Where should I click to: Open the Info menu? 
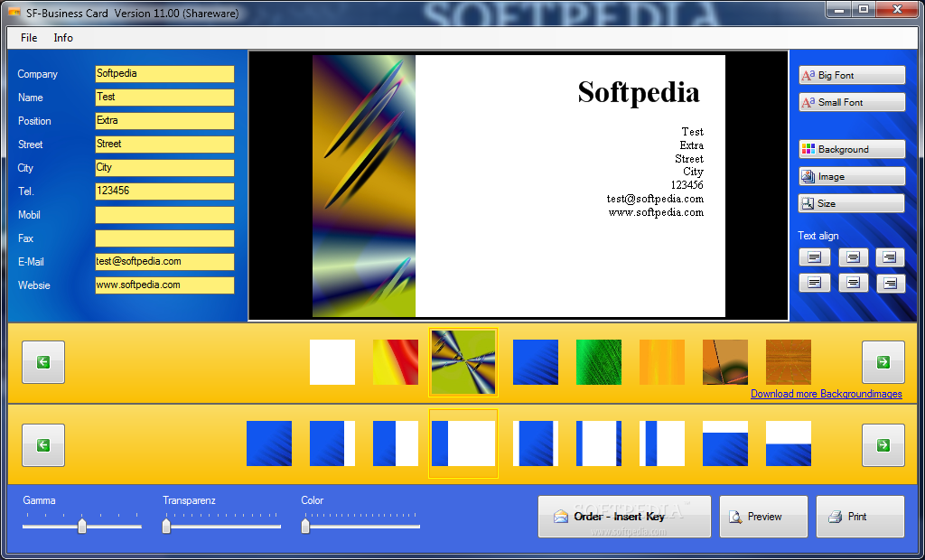click(63, 38)
